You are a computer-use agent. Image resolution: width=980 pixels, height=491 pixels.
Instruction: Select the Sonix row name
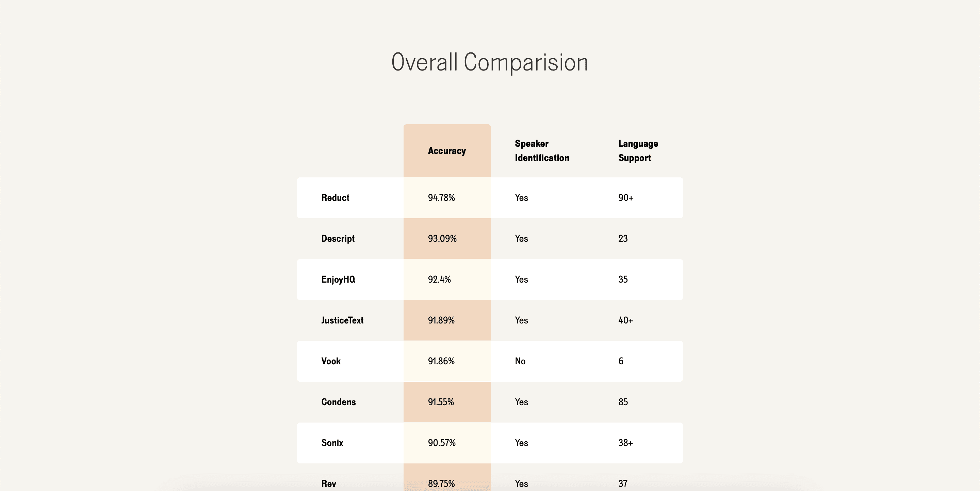332,443
